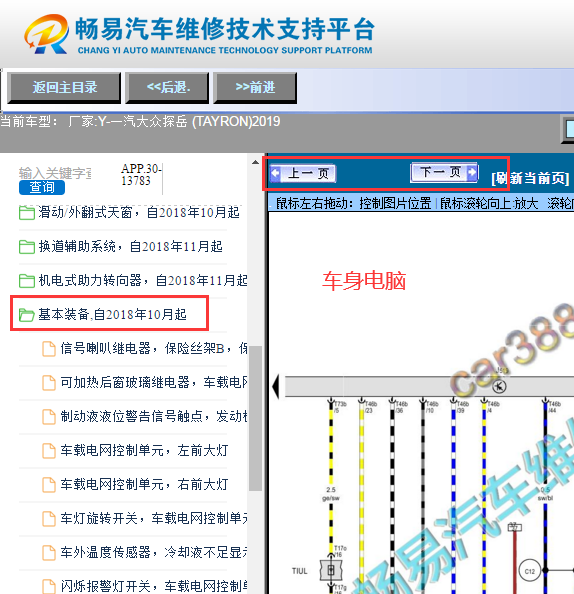Open 制动液液位警告信号触点 page
574x594 pixels.
tap(154, 416)
